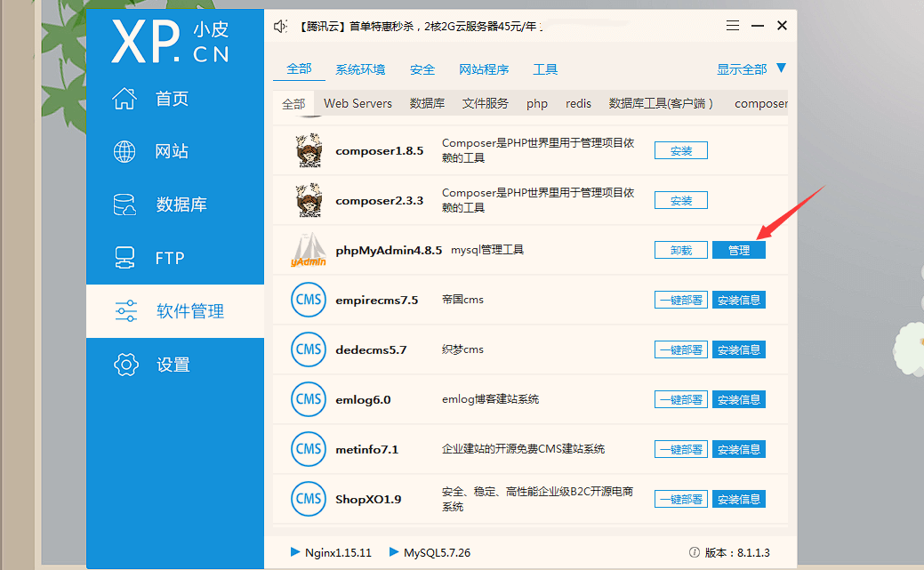Click the ShopXO1.9 CMS icon

[309, 499]
